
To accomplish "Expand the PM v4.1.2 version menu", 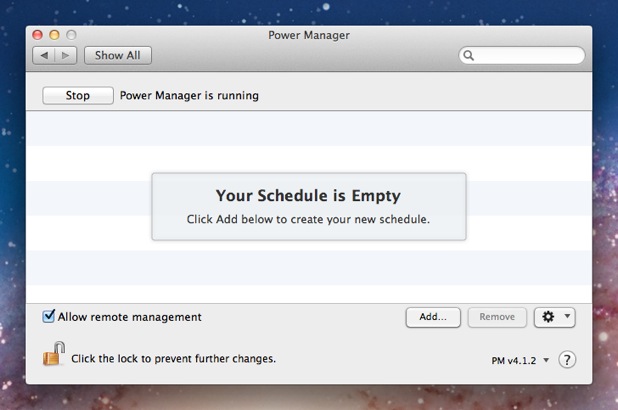I will click(x=520, y=360).
